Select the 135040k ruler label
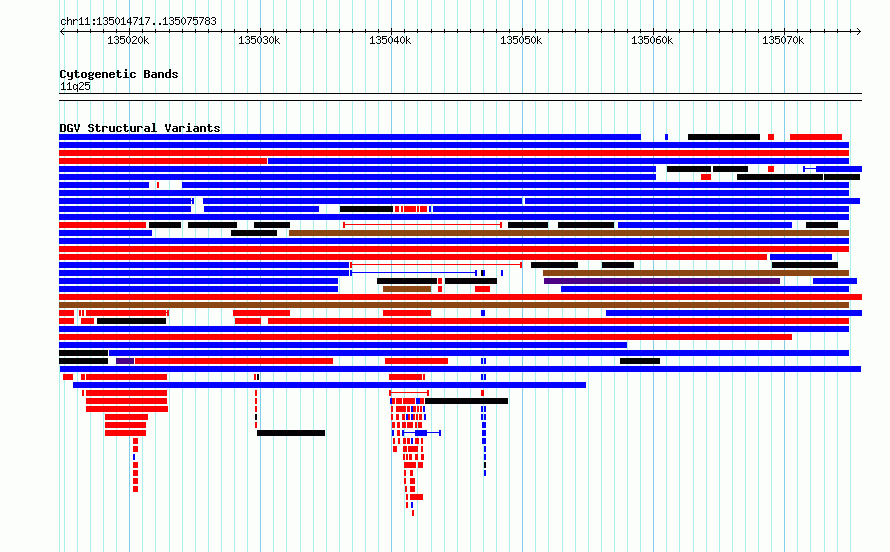 390,40
